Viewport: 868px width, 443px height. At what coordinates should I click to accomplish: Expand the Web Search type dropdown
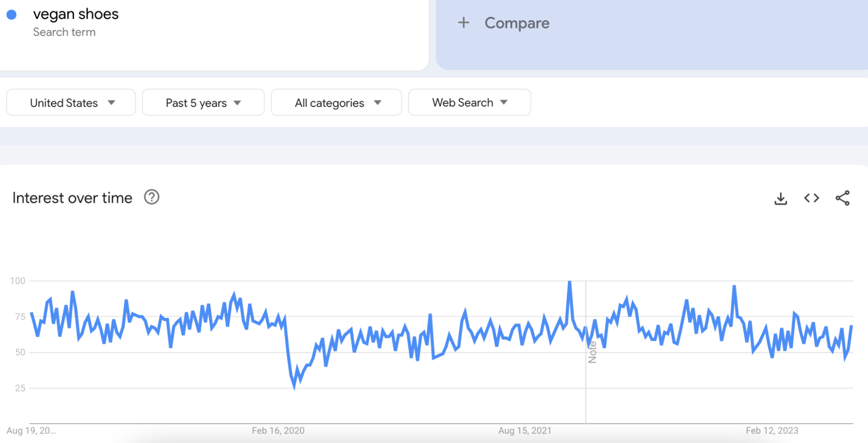[x=469, y=103]
